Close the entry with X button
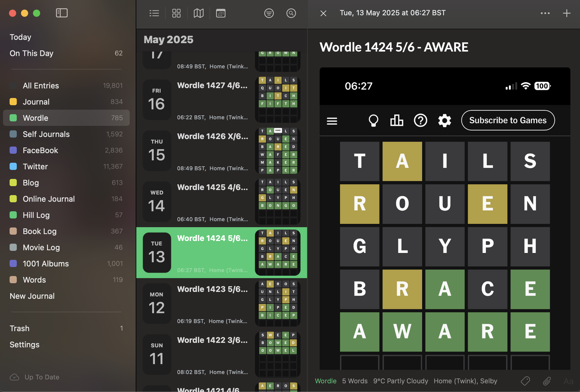The height and width of the screenshot is (392, 580). coord(323,13)
